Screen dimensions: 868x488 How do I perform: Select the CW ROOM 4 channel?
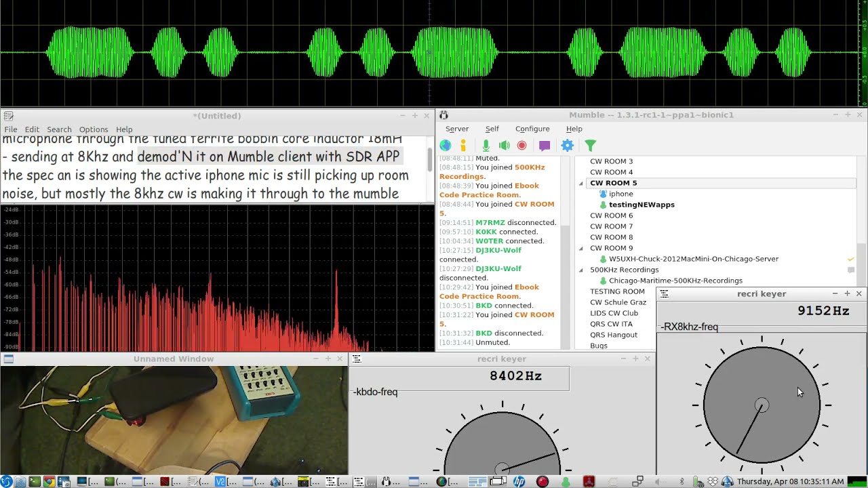(x=611, y=172)
